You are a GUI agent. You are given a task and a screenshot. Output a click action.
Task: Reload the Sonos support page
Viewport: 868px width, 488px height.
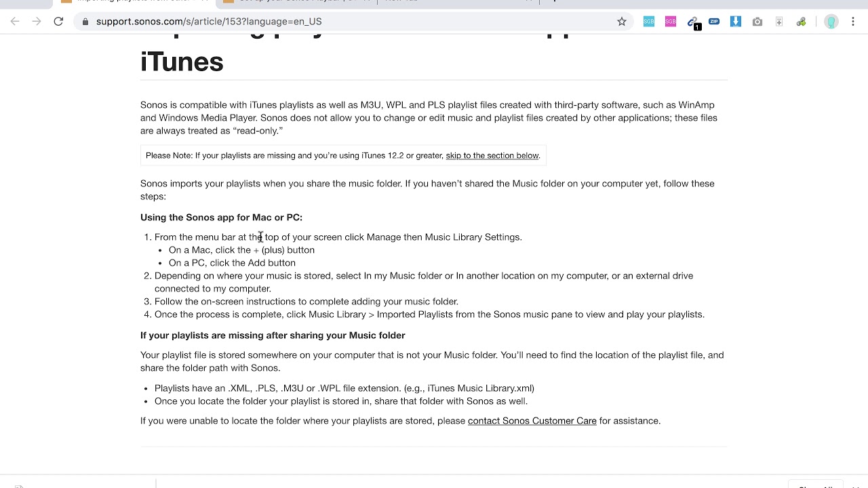58,22
